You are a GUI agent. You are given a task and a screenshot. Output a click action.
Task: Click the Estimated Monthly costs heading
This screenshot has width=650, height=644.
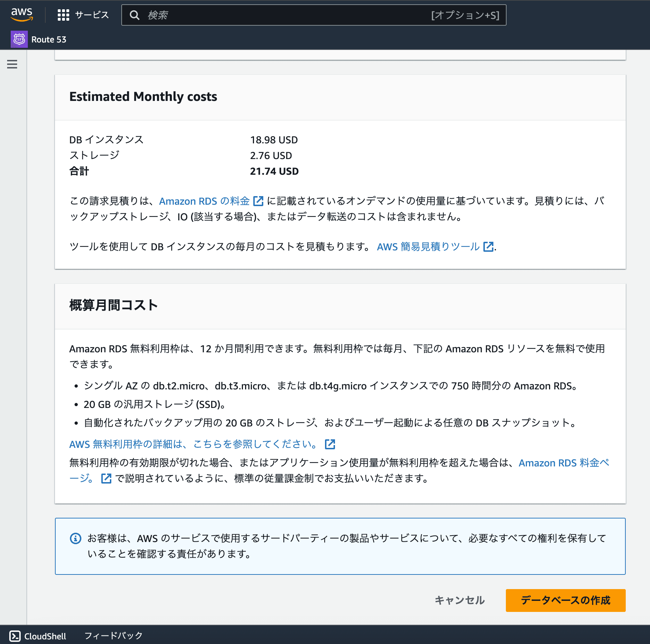pos(143,97)
